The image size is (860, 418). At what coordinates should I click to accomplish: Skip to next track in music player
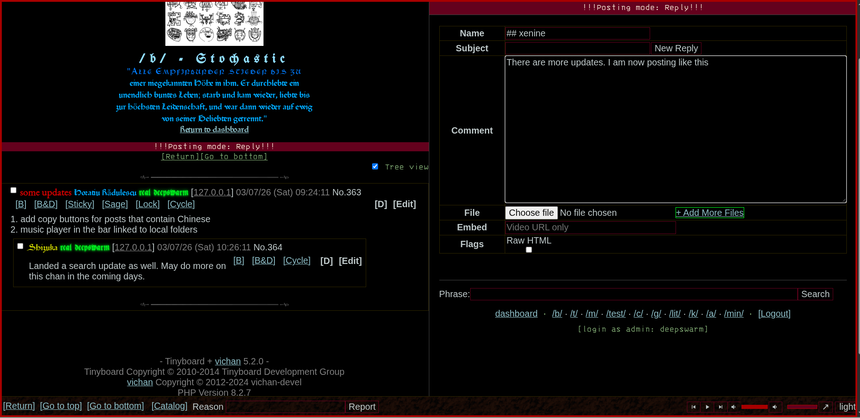(x=720, y=407)
